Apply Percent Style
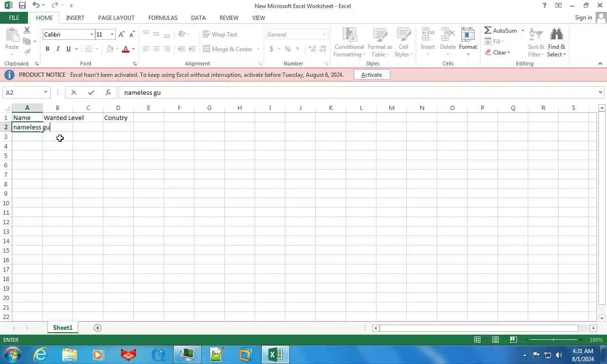Image resolution: width=607 pixels, height=364 pixels. (x=287, y=49)
